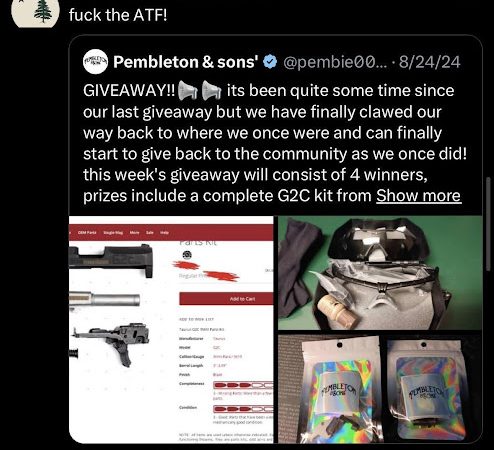
Task: Click the quoted giveaway post text
Action: [272, 143]
